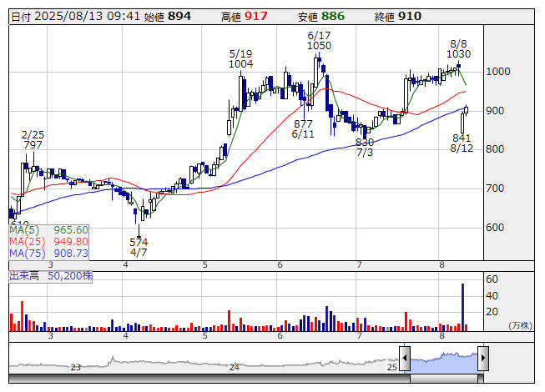Click the right range slider handle

(x=482, y=359)
